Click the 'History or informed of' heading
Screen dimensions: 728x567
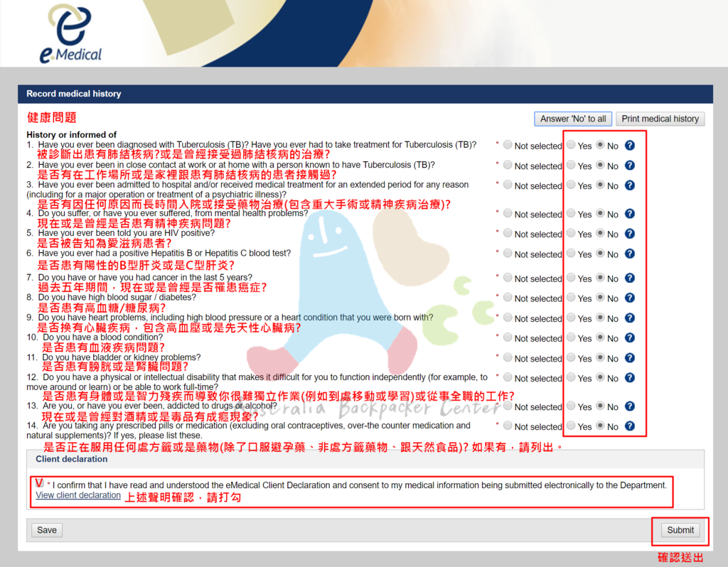tap(72, 134)
